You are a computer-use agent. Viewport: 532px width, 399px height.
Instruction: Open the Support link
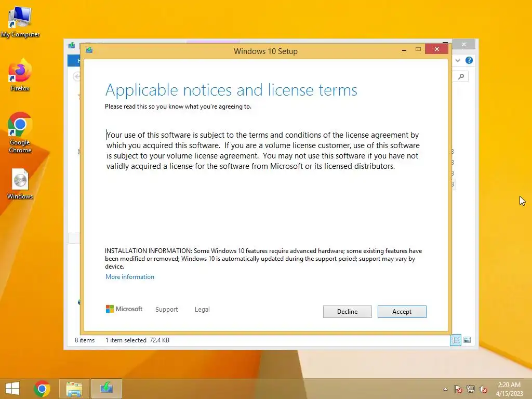[x=167, y=310]
